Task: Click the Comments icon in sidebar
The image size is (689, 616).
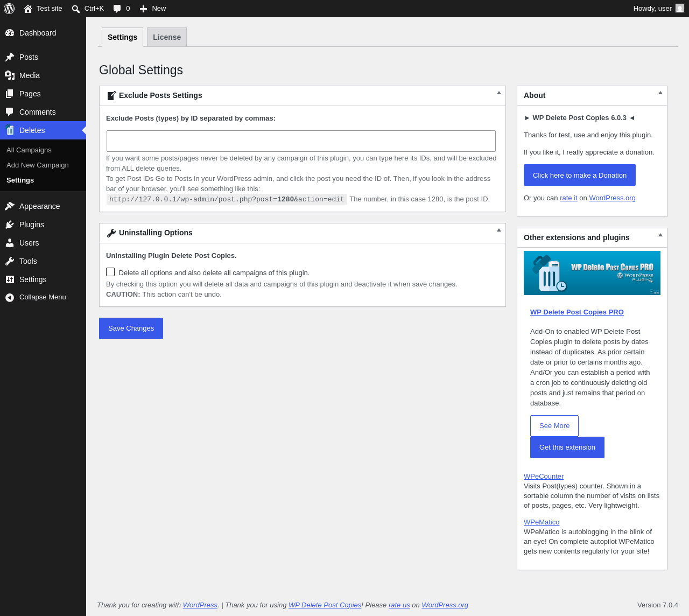Action: click(10, 112)
